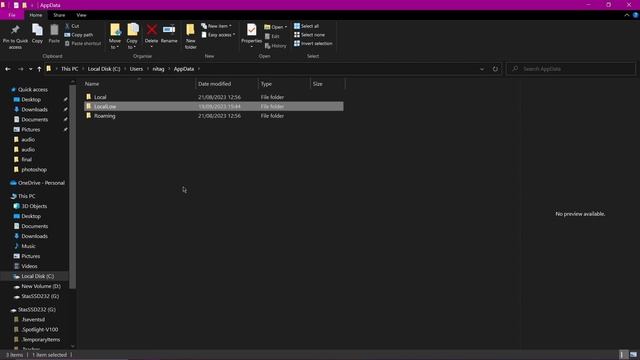Open Videos in the sidebar
Image resolution: width=640 pixels, height=360 pixels.
(29, 266)
